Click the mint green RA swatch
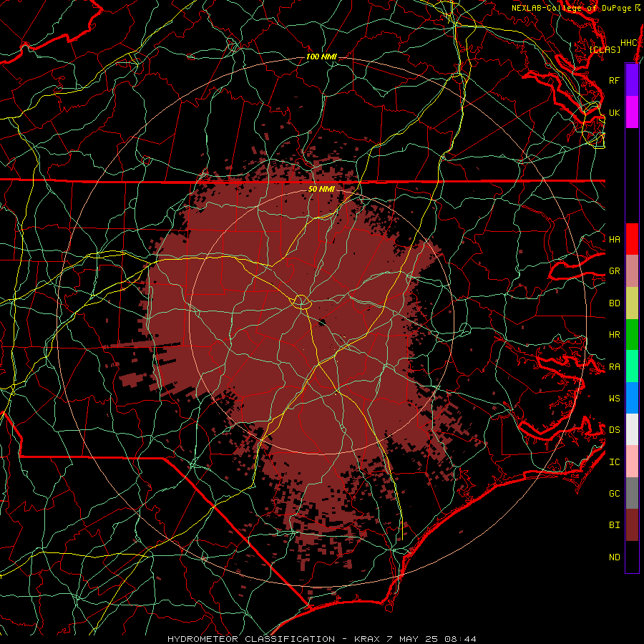This screenshot has width=644, height=644. tap(632, 366)
